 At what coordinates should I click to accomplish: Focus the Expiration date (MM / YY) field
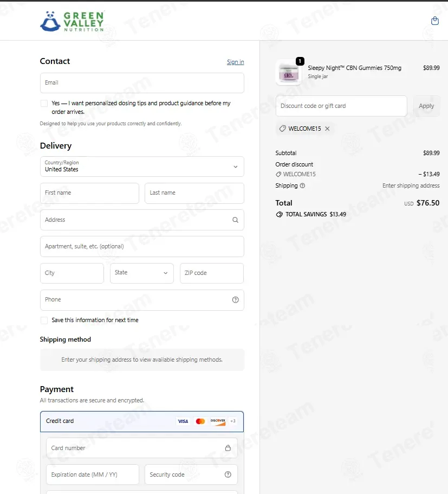tap(93, 474)
